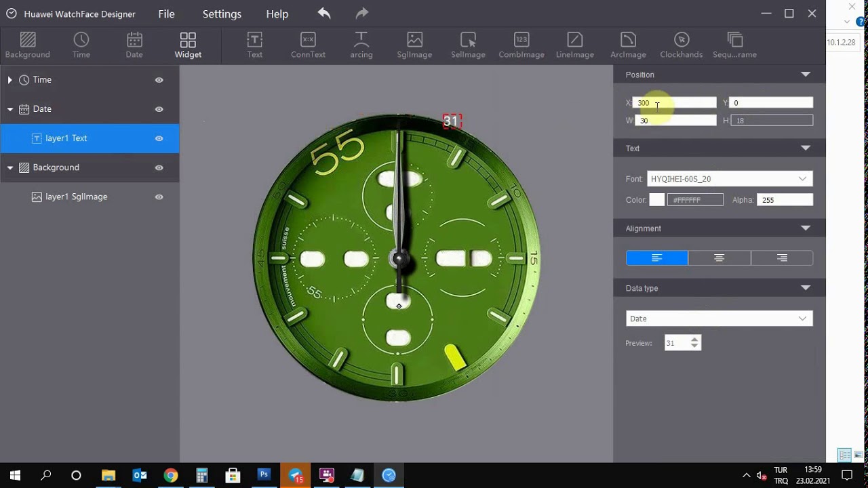Click the W width input field
Image resolution: width=868 pixels, height=488 pixels.
675,121
